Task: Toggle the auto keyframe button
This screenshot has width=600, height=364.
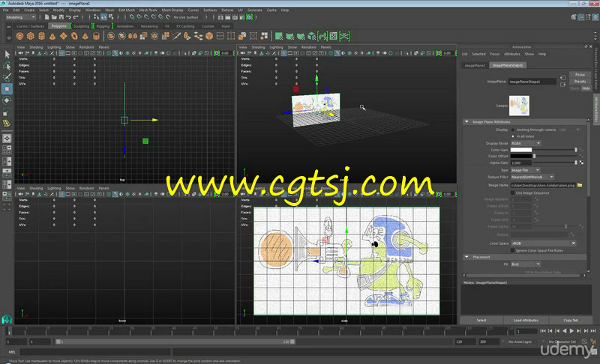Action: (584, 342)
